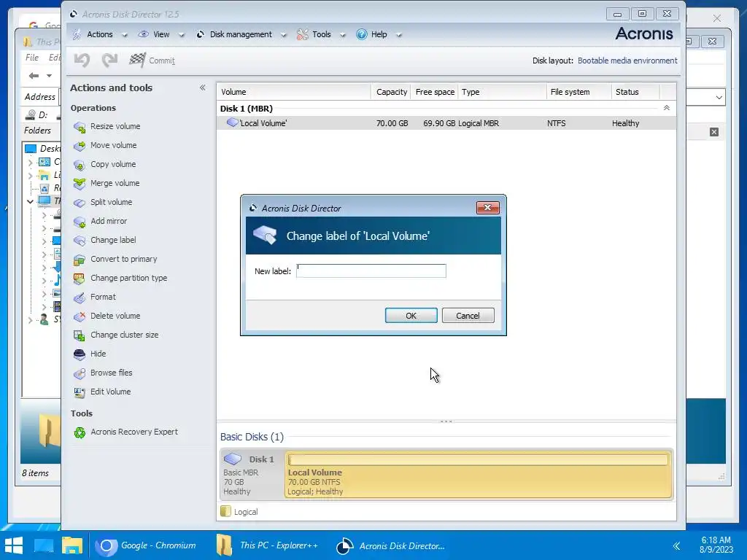Open the View menu
The height and width of the screenshot is (560, 747).
click(161, 34)
